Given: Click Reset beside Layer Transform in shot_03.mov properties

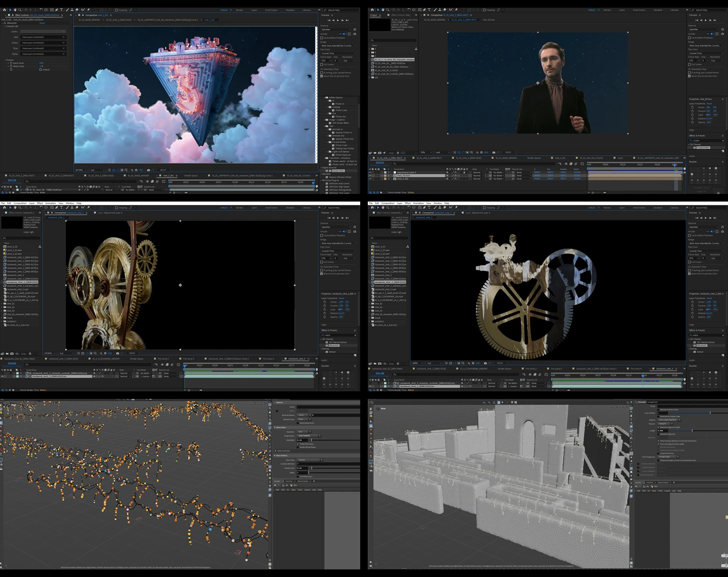Looking at the screenshot, I should pos(709,103).
